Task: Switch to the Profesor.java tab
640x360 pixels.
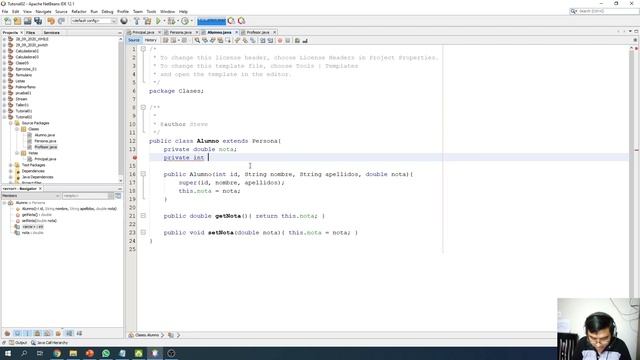Action: click(x=258, y=32)
